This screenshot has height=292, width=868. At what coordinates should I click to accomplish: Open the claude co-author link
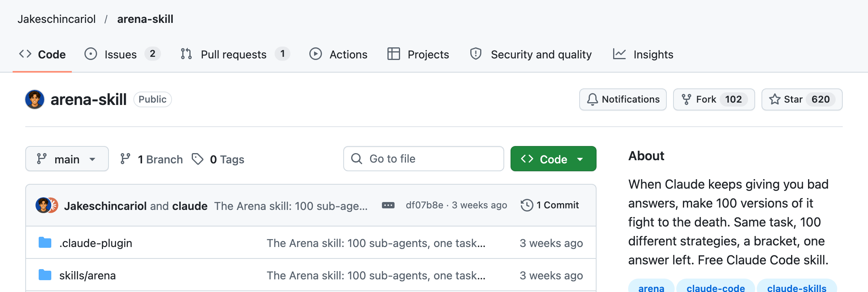(x=190, y=206)
